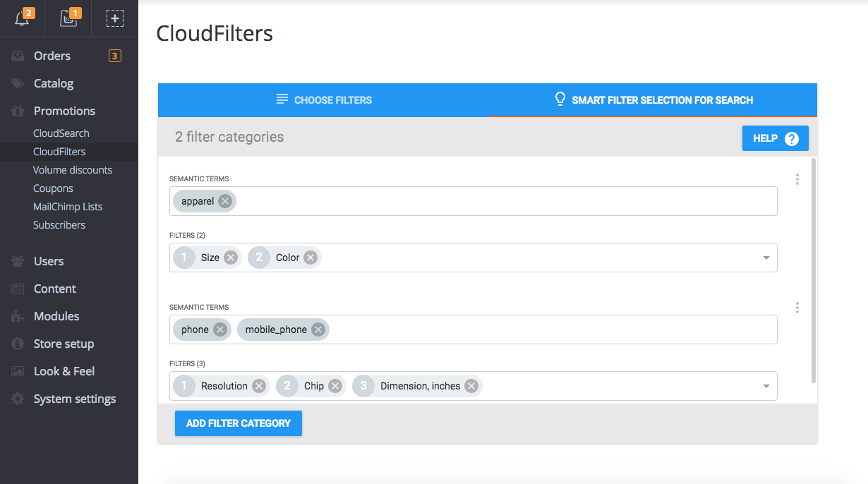Image resolution: width=868 pixels, height=484 pixels.
Task: Remove the apparel semantic term tag
Action: tap(225, 201)
